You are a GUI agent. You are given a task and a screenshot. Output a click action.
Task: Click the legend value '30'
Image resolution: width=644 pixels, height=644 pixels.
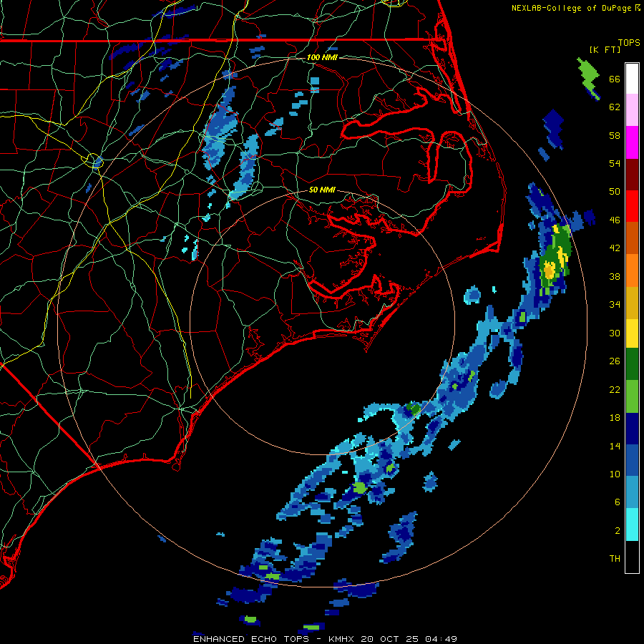(x=615, y=333)
